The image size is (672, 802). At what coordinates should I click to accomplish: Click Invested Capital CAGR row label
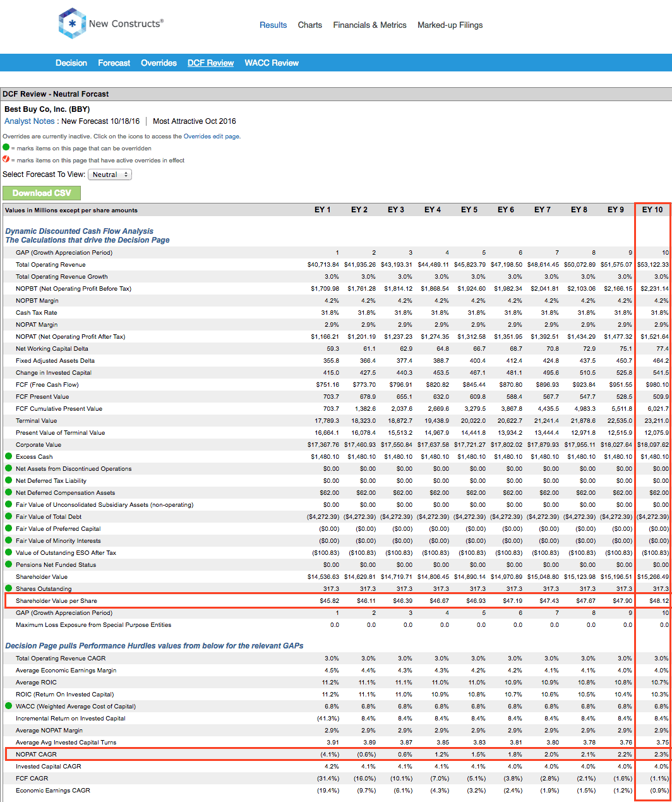point(49,766)
